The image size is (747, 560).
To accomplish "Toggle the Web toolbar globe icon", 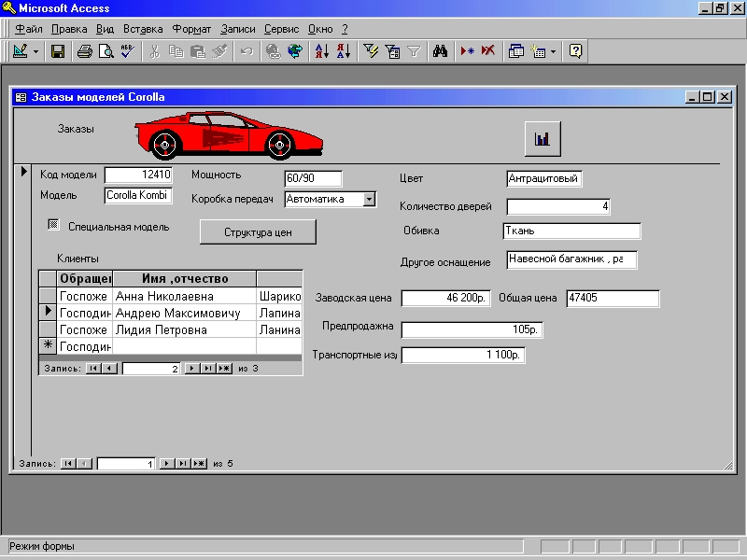I will point(295,51).
